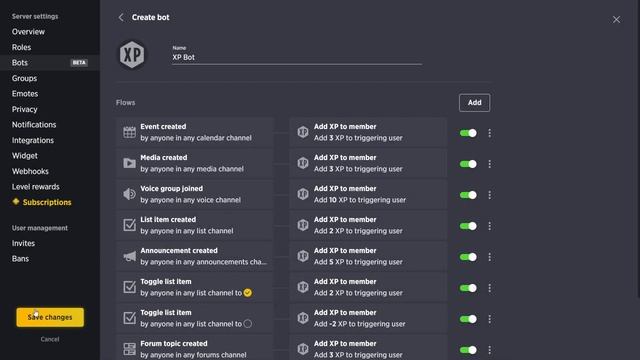Disable the Announcement created flow toggle
Screen dimensions: 640x360
pos(468,257)
